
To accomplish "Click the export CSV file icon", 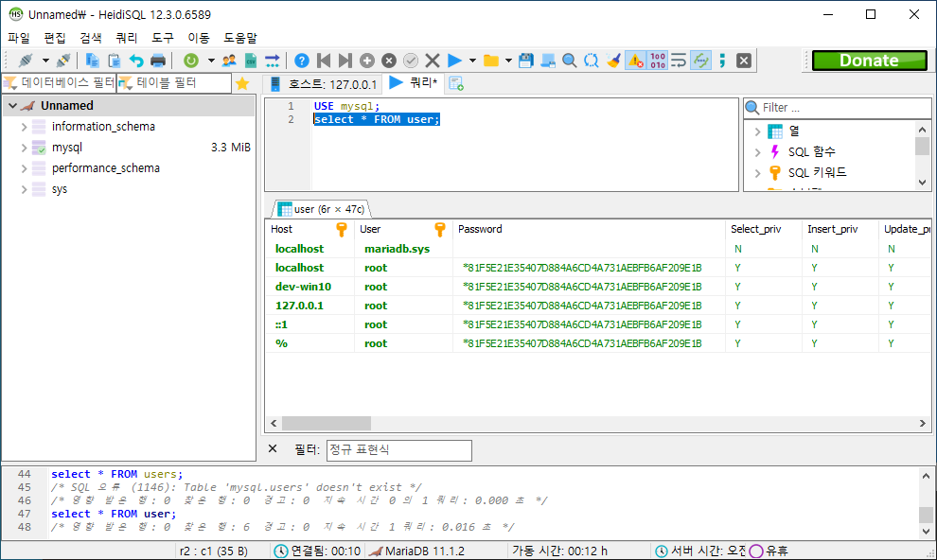I will point(251,61).
